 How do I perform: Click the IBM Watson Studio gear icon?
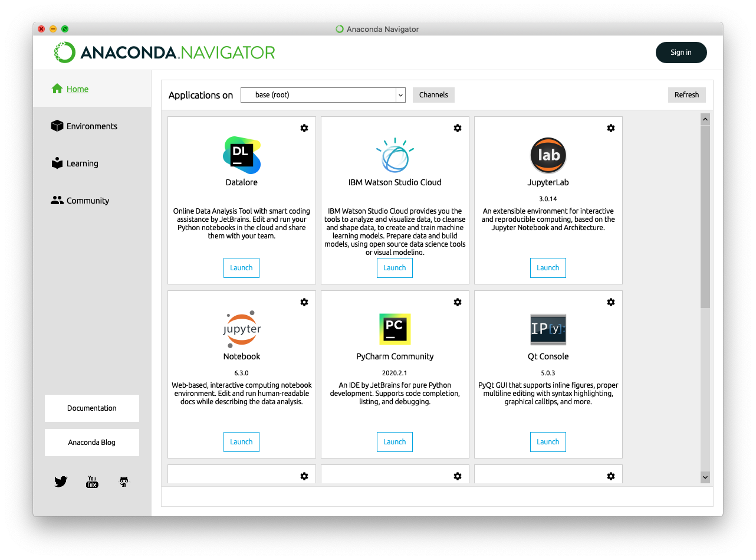(458, 128)
